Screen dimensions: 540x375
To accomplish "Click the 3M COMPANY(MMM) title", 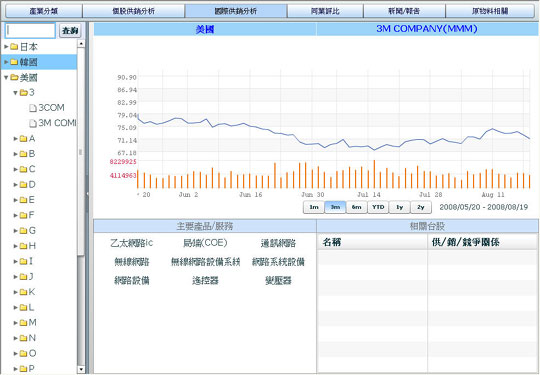I will click(427, 29).
